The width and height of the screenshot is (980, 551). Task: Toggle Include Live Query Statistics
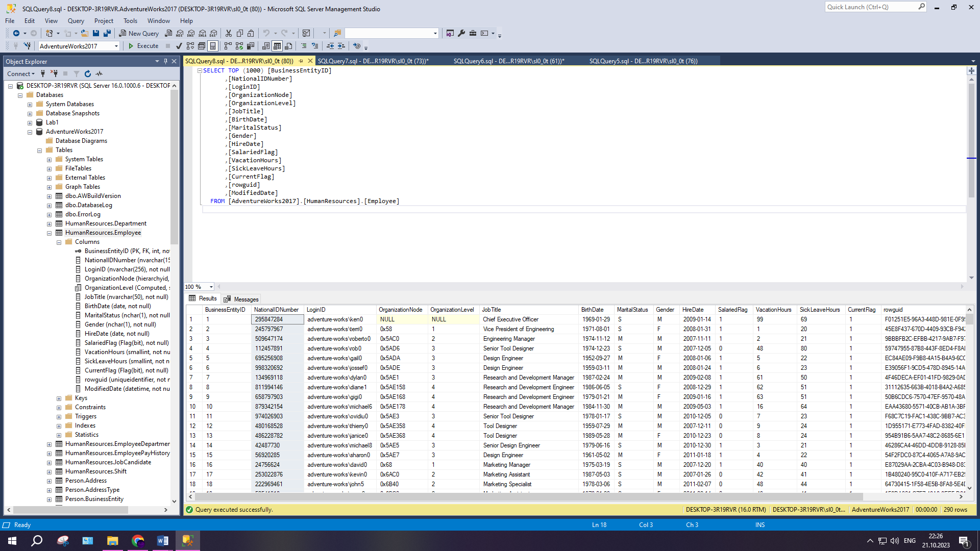(239, 46)
